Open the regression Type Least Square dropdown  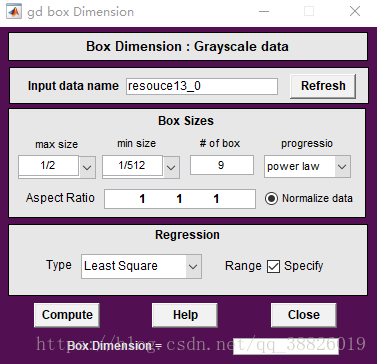(141, 266)
